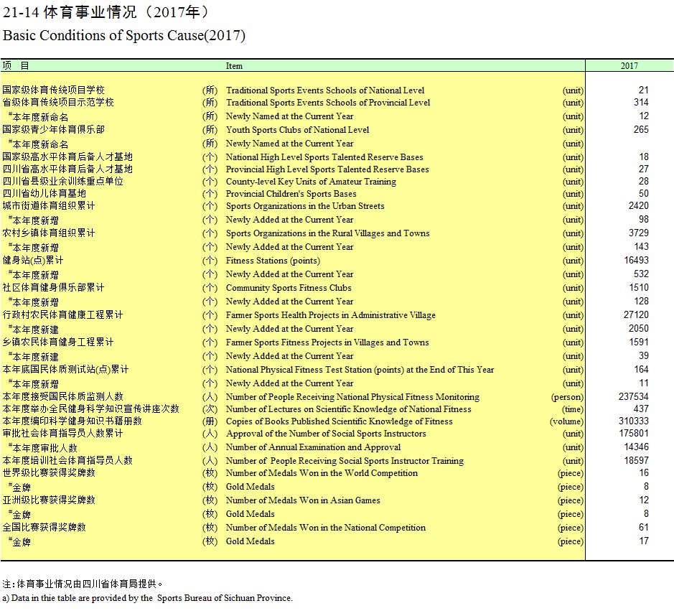
Task: Click the Chinese label '世界级比赛获得奖牌数'
Action: [49, 473]
